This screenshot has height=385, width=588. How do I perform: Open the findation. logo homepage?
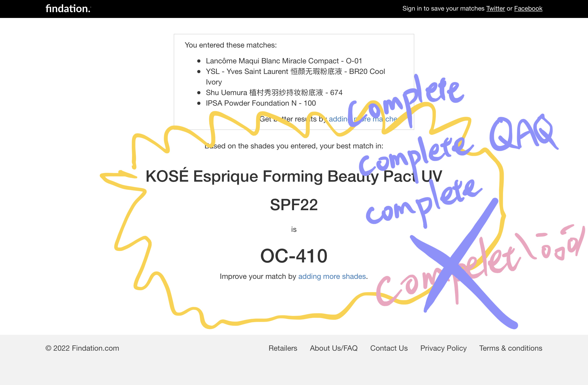(x=68, y=9)
